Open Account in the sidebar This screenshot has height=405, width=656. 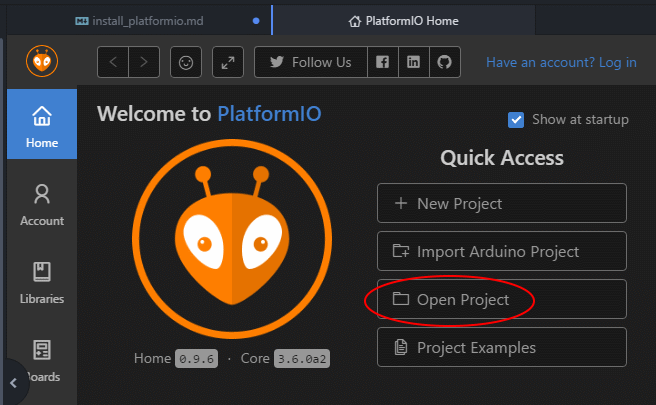coord(42,205)
